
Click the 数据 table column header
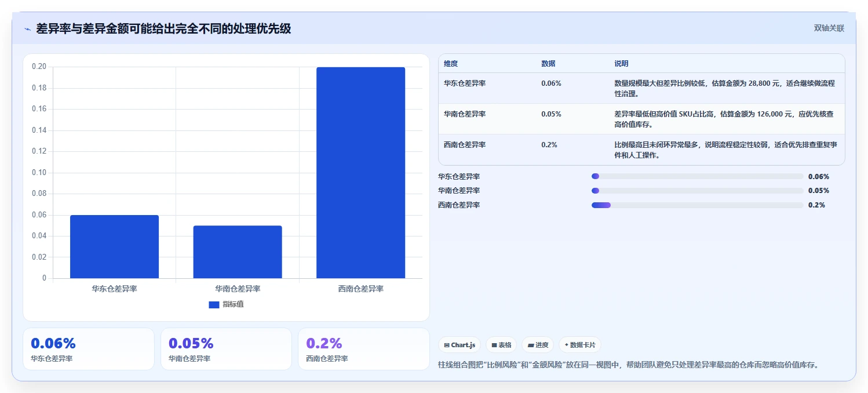coord(548,64)
